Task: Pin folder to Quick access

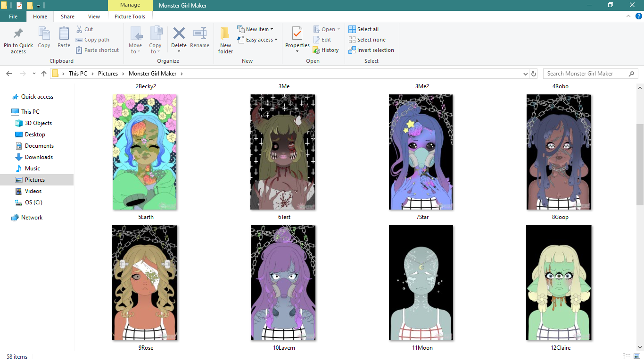Action: point(18,41)
